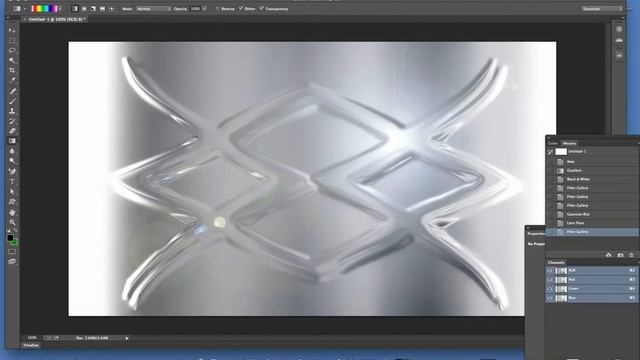Choose linear gradient style
This screenshot has height=360, width=640.
pos(75,9)
